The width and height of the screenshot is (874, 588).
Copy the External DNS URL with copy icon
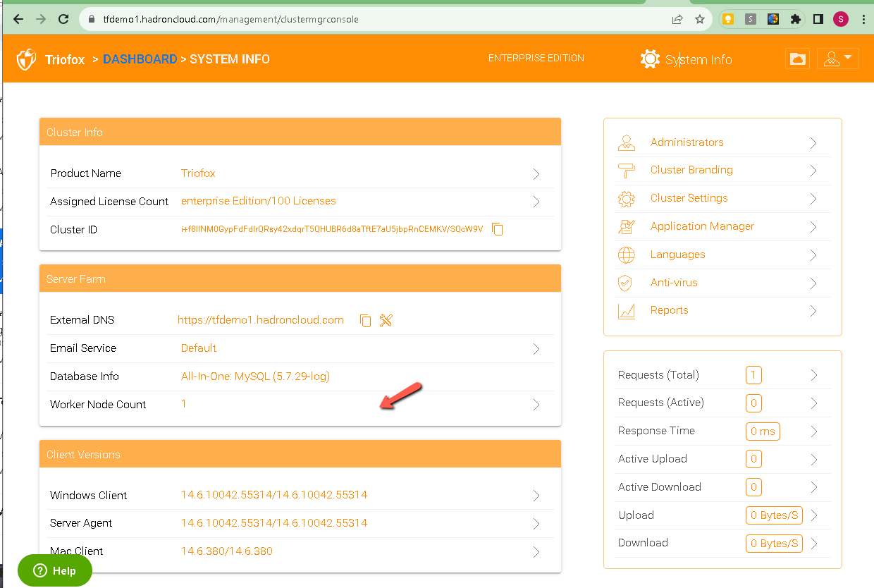click(x=365, y=320)
